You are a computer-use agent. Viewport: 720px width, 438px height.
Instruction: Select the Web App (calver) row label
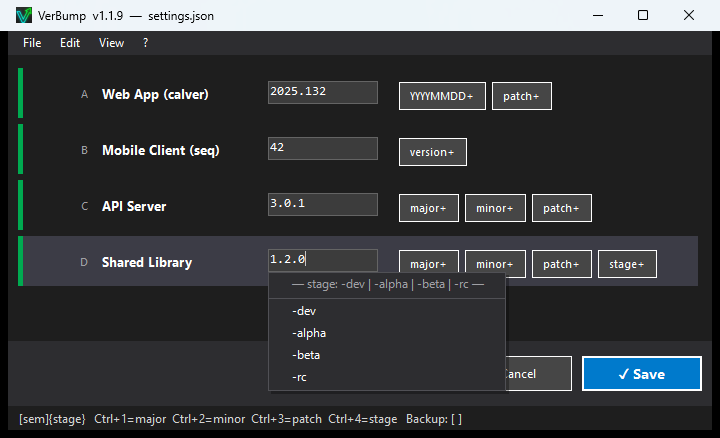[x=155, y=95]
